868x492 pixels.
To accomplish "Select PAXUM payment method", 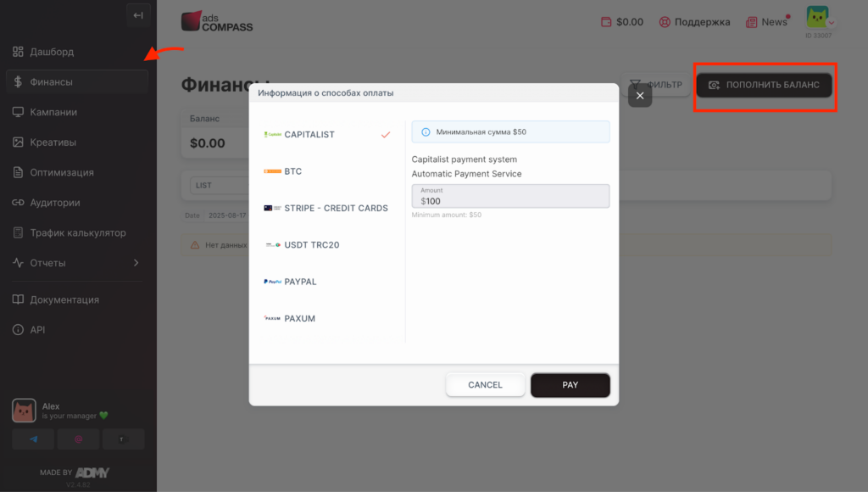I will coord(327,319).
